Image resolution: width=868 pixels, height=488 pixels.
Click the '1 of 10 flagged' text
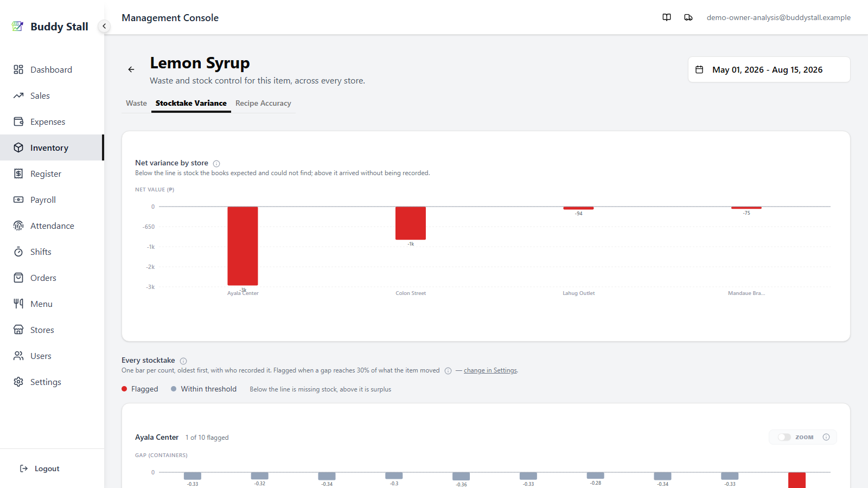click(x=207, y=438)
